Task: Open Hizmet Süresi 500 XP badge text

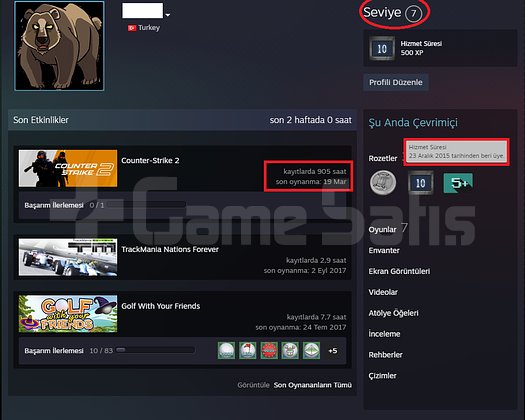Action: tap(421, 48)
